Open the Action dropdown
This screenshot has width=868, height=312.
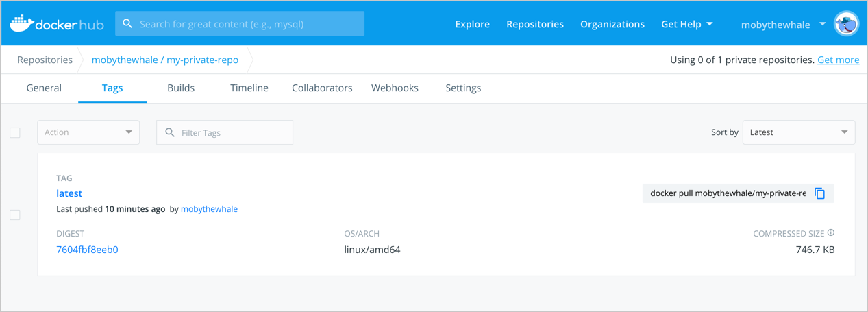(x=88, y=132)
